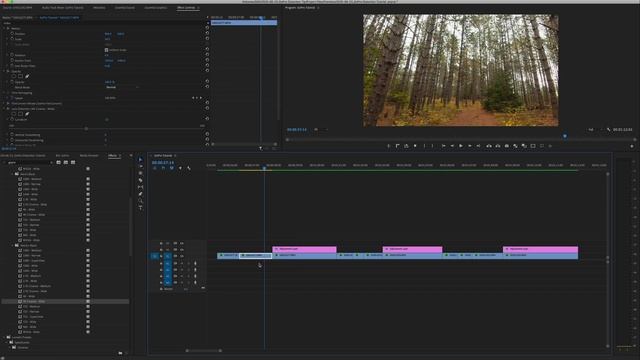Click the Effects panel search field

coord(29,162)
